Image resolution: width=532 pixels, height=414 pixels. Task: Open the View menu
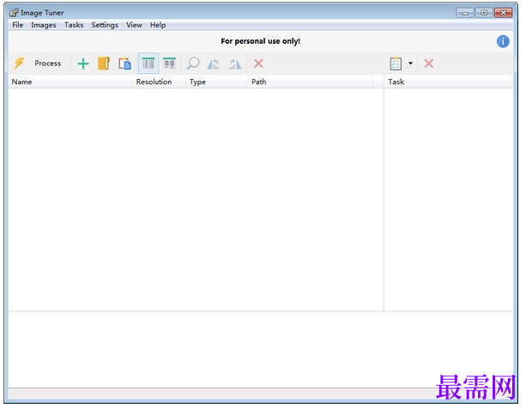click(x=134, y=25)
